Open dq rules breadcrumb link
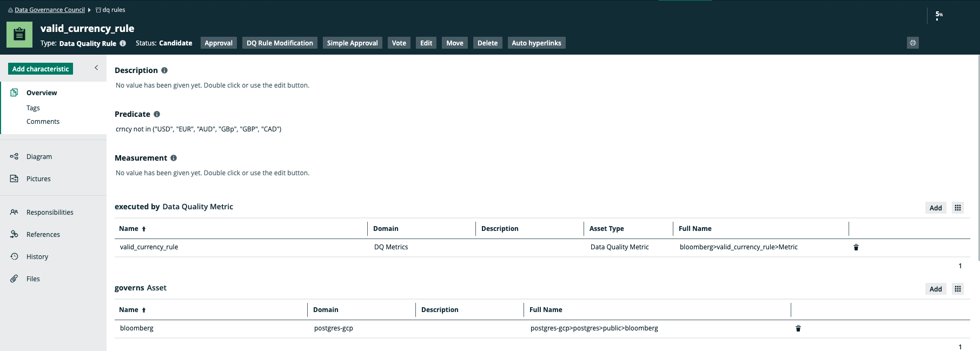980x351 pixels. 114,10
